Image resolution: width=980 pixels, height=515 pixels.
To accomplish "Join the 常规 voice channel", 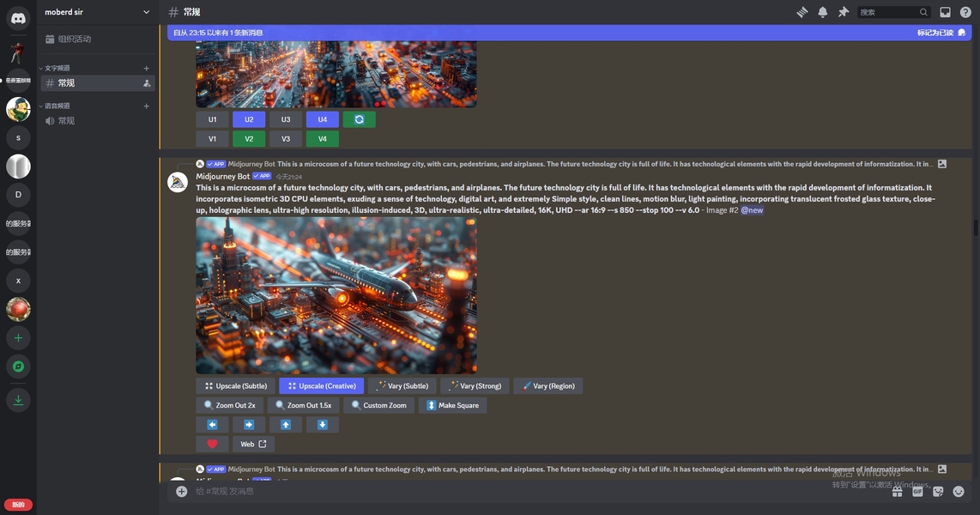I will pyautogui.click(x=98, y=121).
